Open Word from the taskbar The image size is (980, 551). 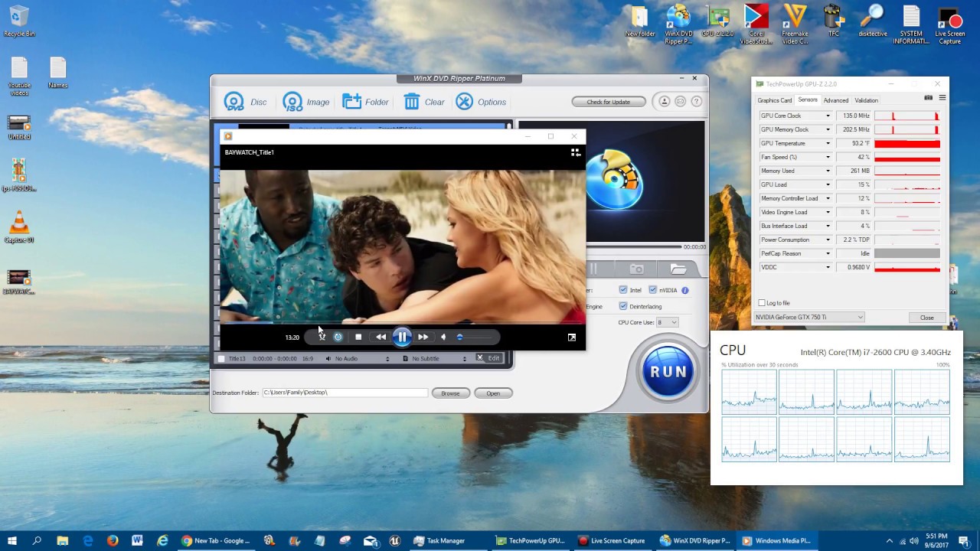tap(137, 541)
